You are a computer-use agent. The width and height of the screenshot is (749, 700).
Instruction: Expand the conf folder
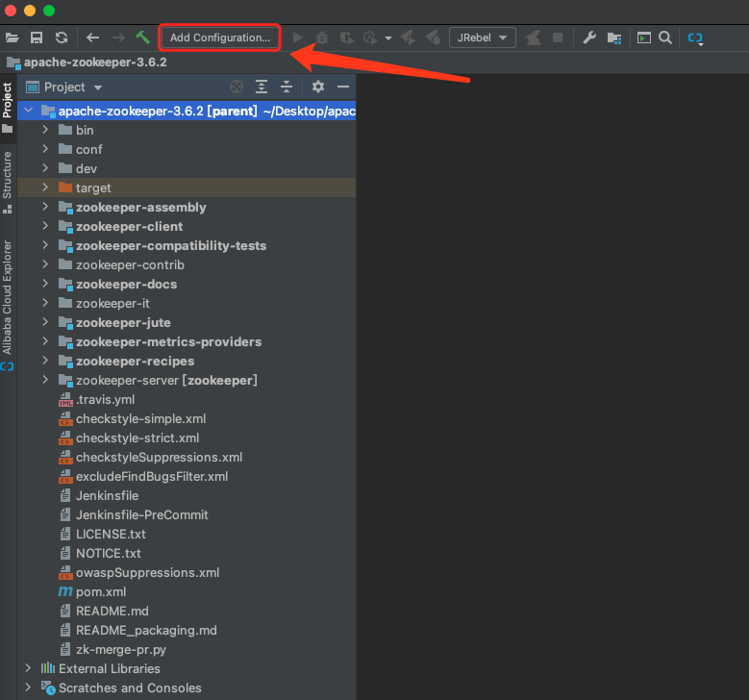tap(45, 149)
